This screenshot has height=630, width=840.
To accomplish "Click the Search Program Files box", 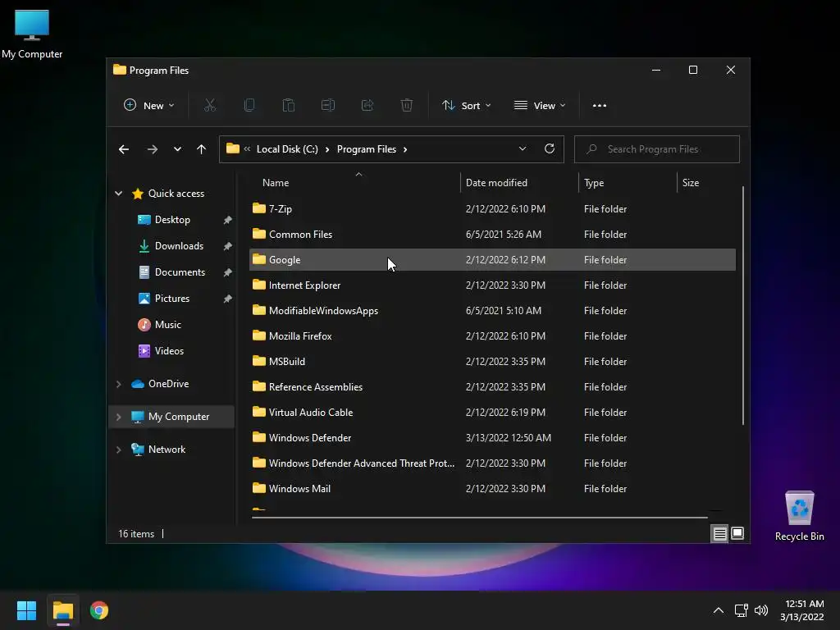I will [657, 149].
